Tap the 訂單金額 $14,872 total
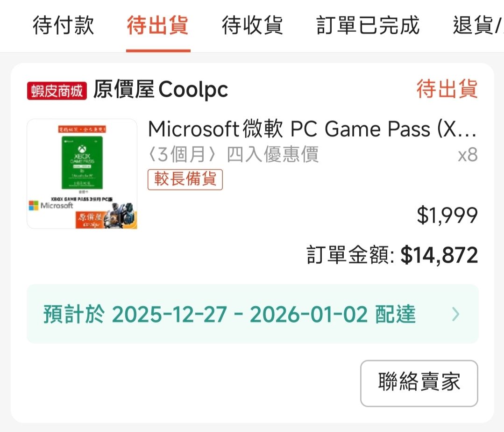Image resolution: width=504 pixels, height=432 pixels. coord(392,255)
